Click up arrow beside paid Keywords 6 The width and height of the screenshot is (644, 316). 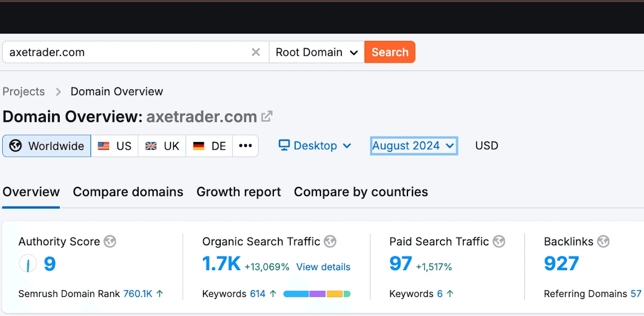coord(450,294)
